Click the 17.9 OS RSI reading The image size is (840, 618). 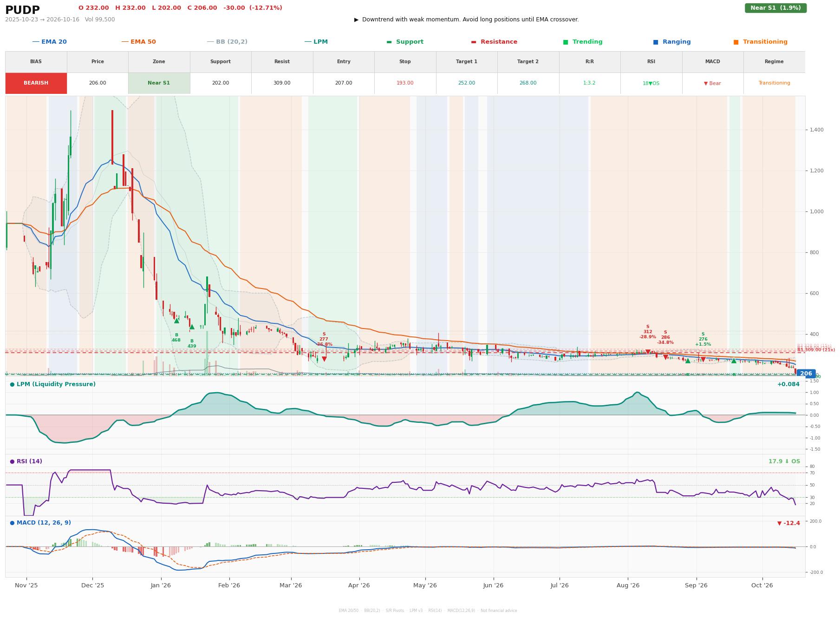click(784, 461)
